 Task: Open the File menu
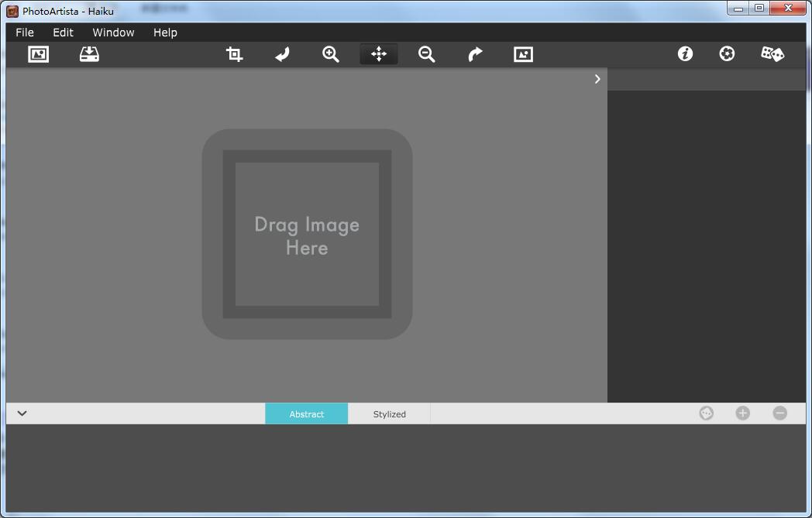(x=25, y=33)
